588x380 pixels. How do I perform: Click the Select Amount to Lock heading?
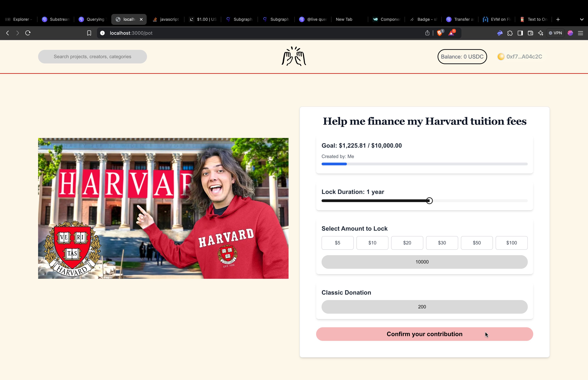355,228
